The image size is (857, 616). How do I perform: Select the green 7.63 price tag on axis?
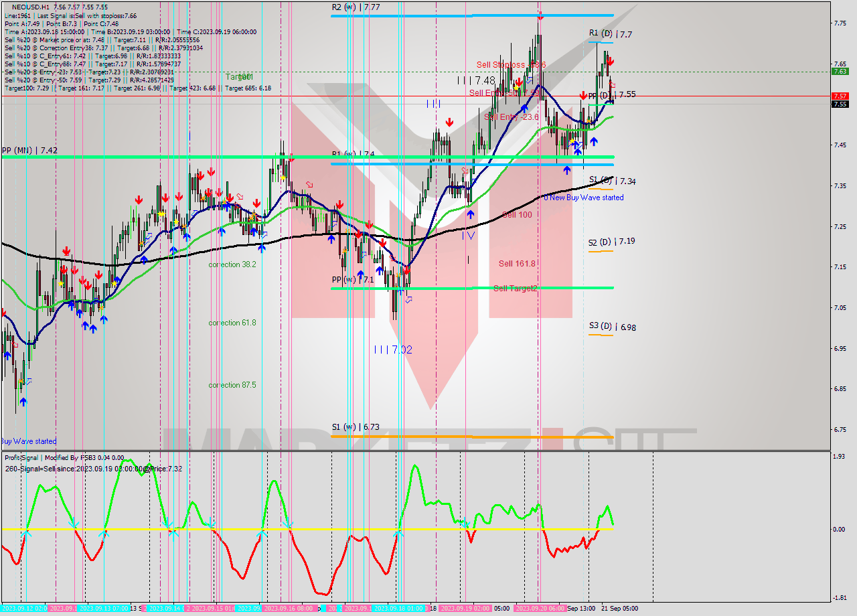[840, 71]
